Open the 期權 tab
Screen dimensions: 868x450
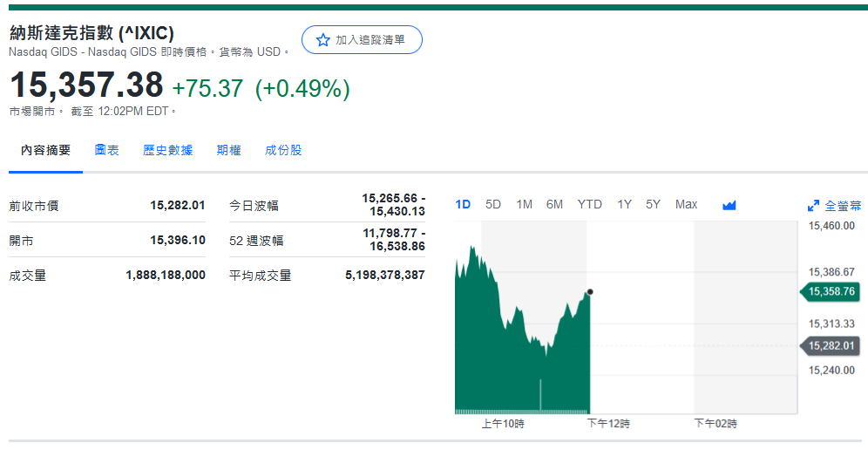click(228, 150)
